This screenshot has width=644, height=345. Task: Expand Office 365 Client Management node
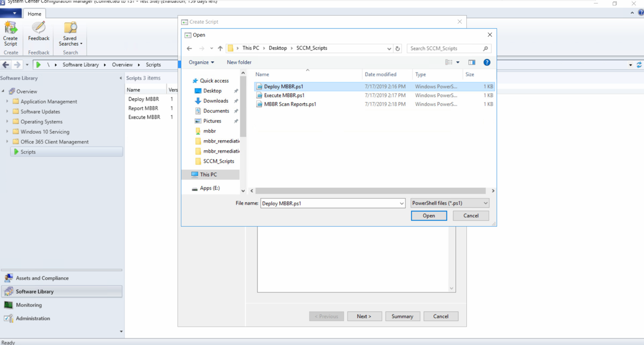click(7, 142)
